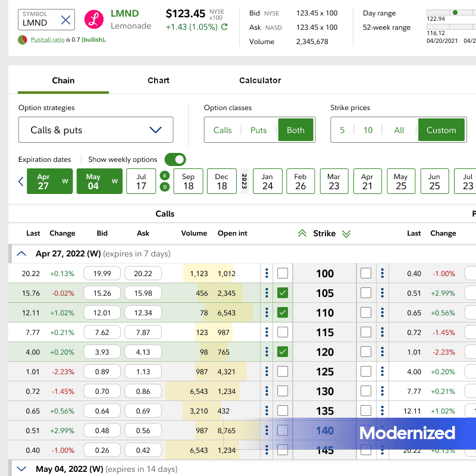Screen dimensions: 476x476
Task: Collapse the Apr 27, 2022 (W) section
Action: pyautogui.click(x=21, y=253)
